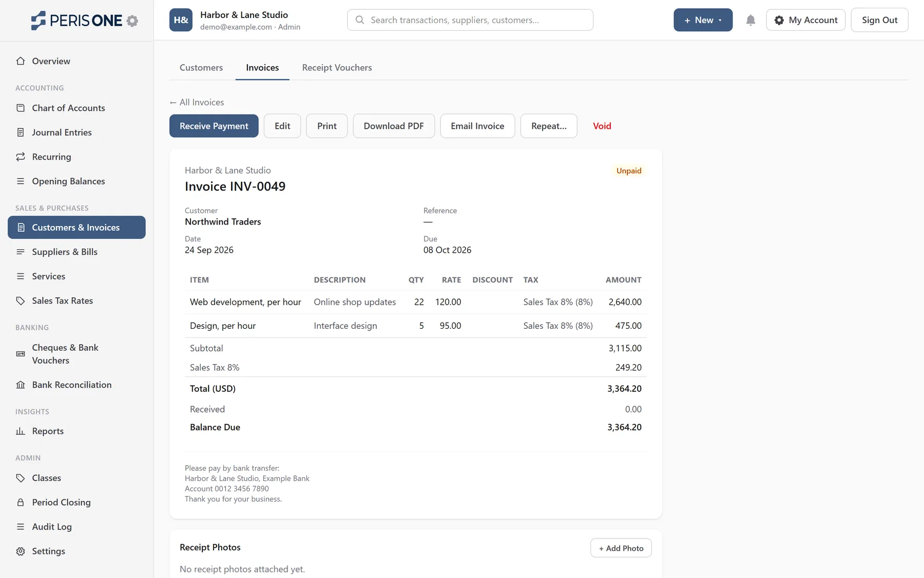Viewport: 924px width, 578px height.
Task: Select Customers & Invoices in sidebar
Action: (x=76, y=228)
